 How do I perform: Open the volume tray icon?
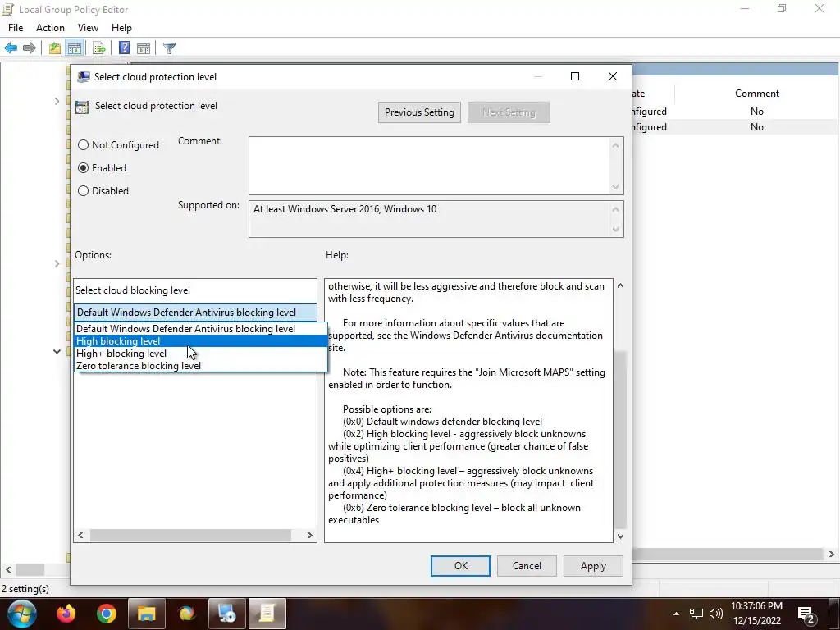(715, 614)
